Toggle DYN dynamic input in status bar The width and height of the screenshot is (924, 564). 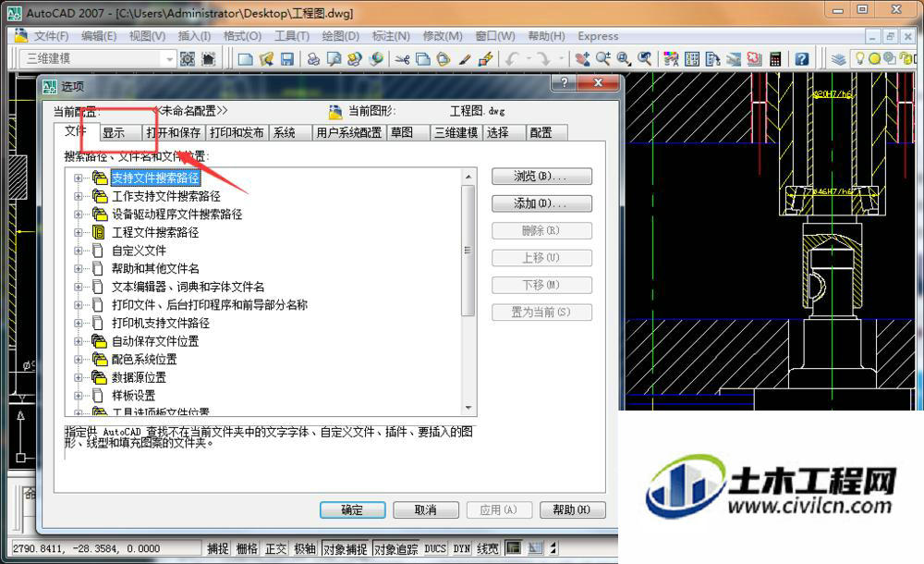[462, 548]
